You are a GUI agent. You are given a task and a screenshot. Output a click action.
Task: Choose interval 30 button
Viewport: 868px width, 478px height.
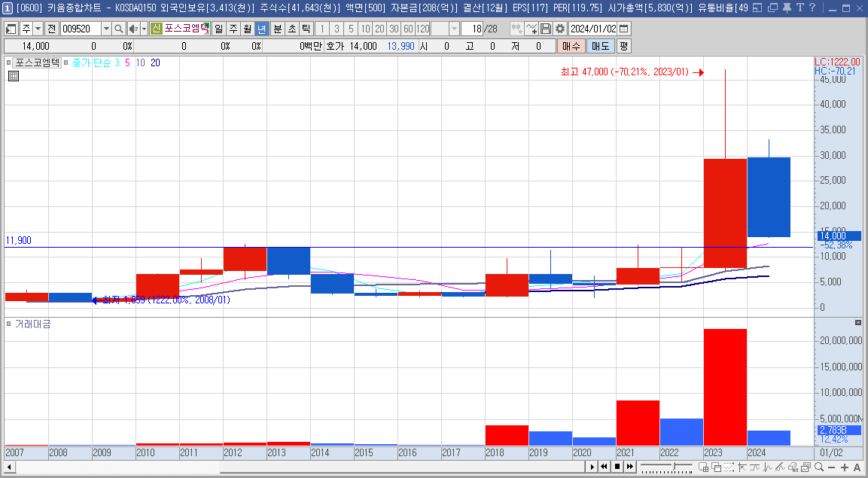point(394,29)
